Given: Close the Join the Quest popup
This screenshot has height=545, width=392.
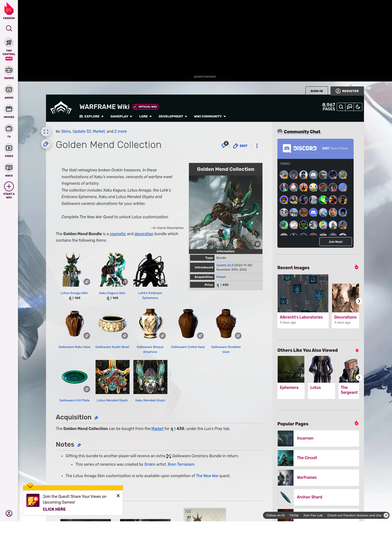Looking at the screenshot, I should [x=118, y=496].
